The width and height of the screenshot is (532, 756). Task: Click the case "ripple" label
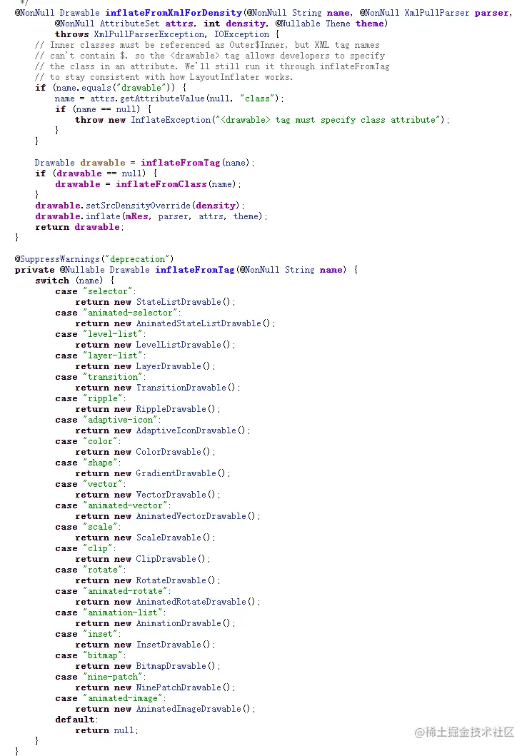coord(90,398)
